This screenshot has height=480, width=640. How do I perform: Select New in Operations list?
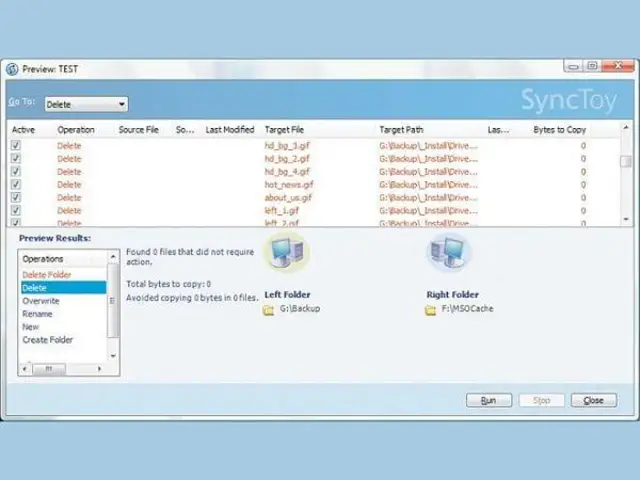click(x=31, y=327)
